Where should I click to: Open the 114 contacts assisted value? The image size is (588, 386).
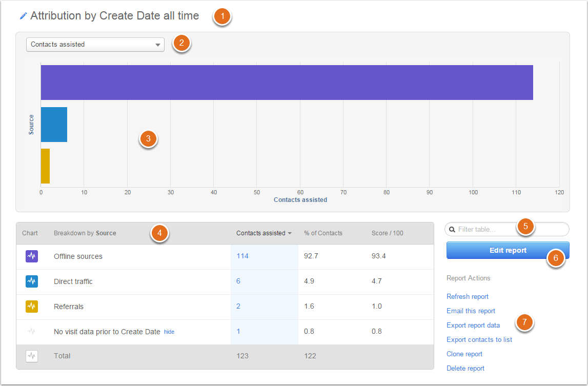click(242, 256)
